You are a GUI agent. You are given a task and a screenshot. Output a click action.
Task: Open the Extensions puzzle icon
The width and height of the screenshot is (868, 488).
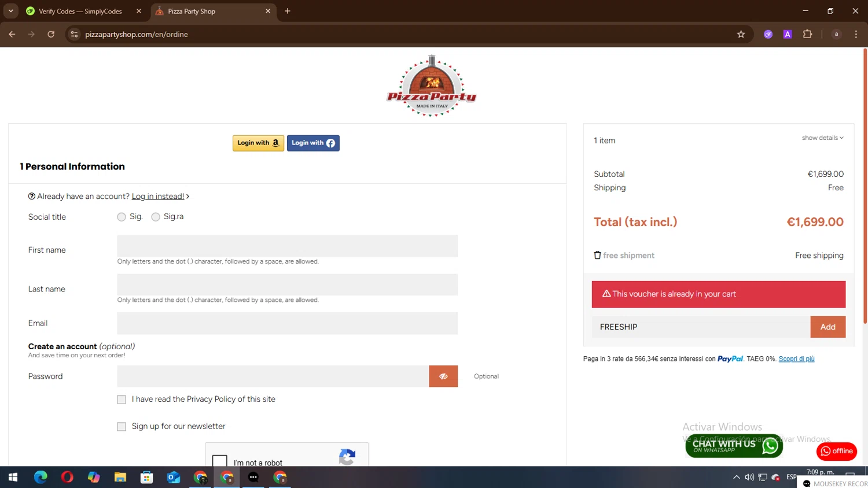pyautogui.click(x=808, y=34)
